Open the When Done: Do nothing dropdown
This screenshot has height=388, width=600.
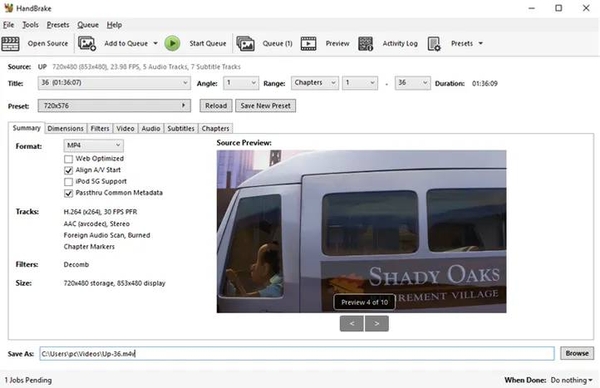click(571, 380)
